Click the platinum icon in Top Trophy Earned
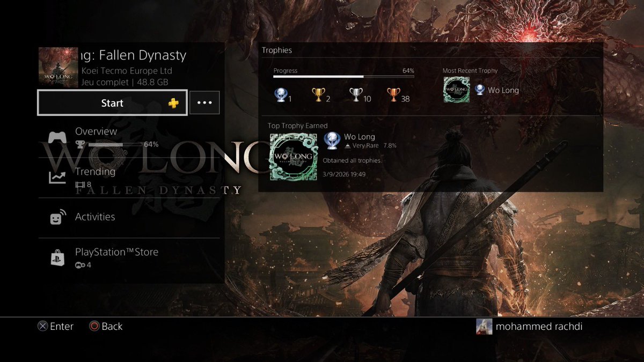 tap(332, 141)
